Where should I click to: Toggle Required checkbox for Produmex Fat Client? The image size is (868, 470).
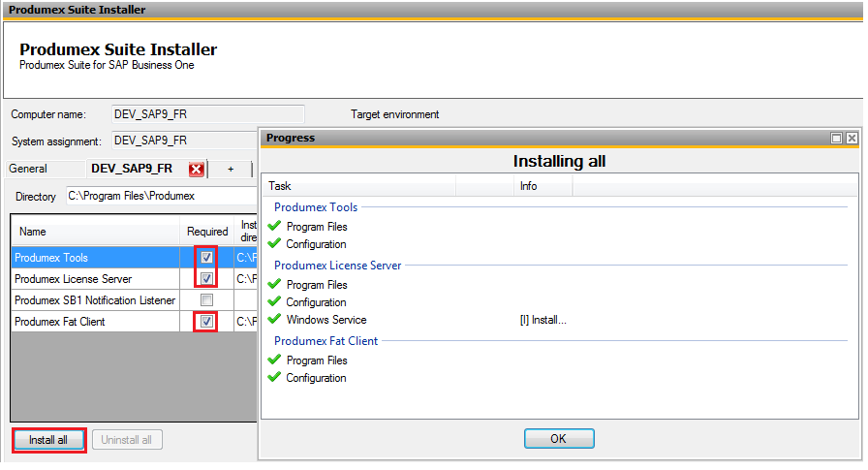[x=206, y=322]
